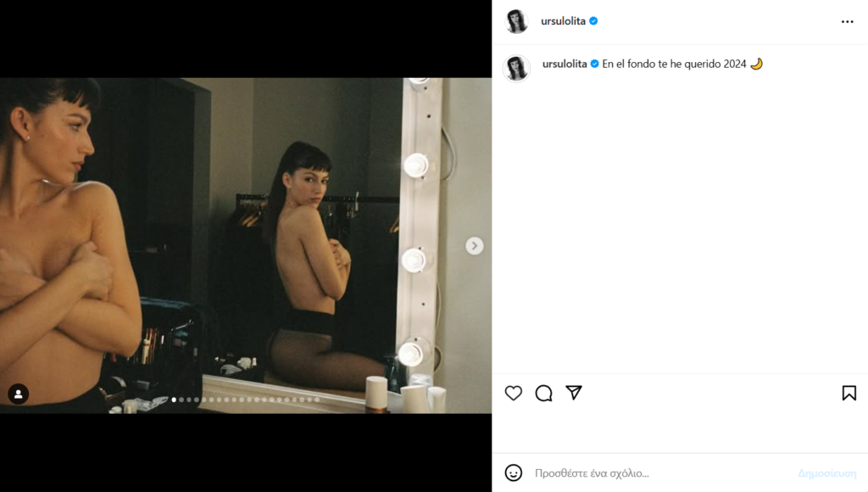Image resolution: width=868 pixels, height=492 pixels.
Task: Share the post using the paper plane icon
Action: pos(574,393)
